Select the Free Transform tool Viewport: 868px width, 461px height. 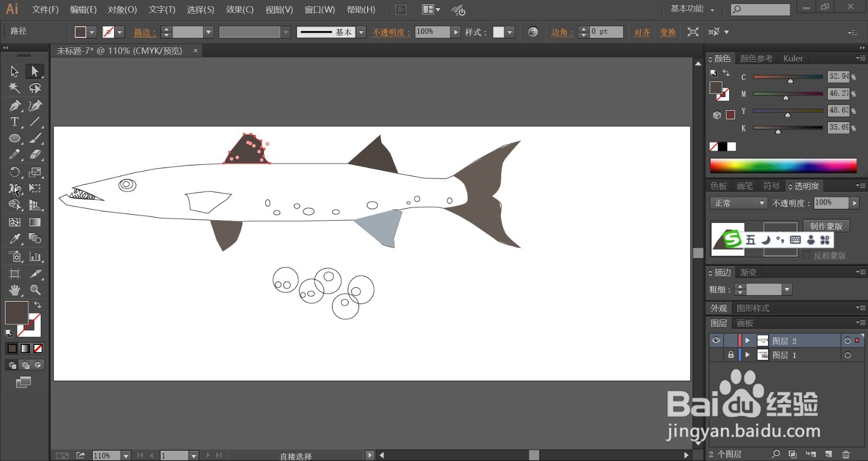35,188
